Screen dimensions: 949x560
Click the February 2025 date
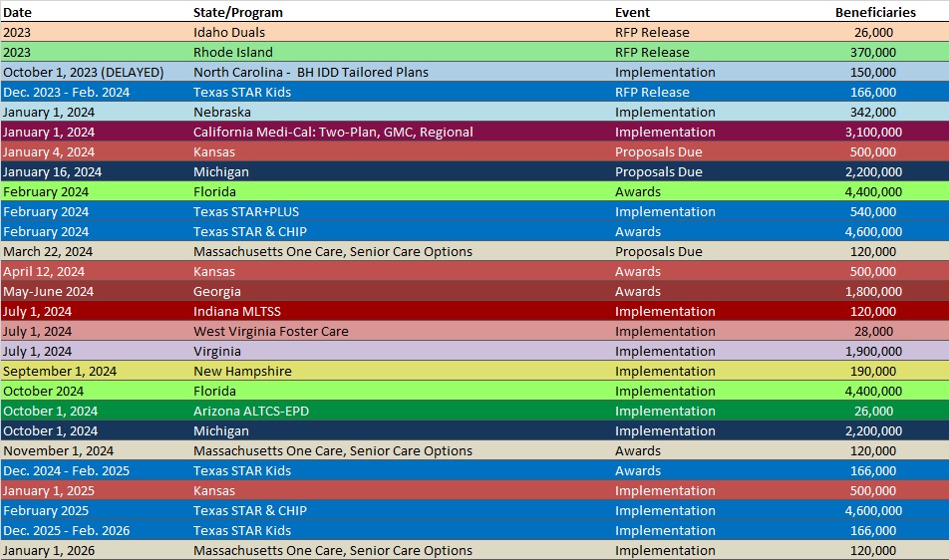[x=46, y=511]
